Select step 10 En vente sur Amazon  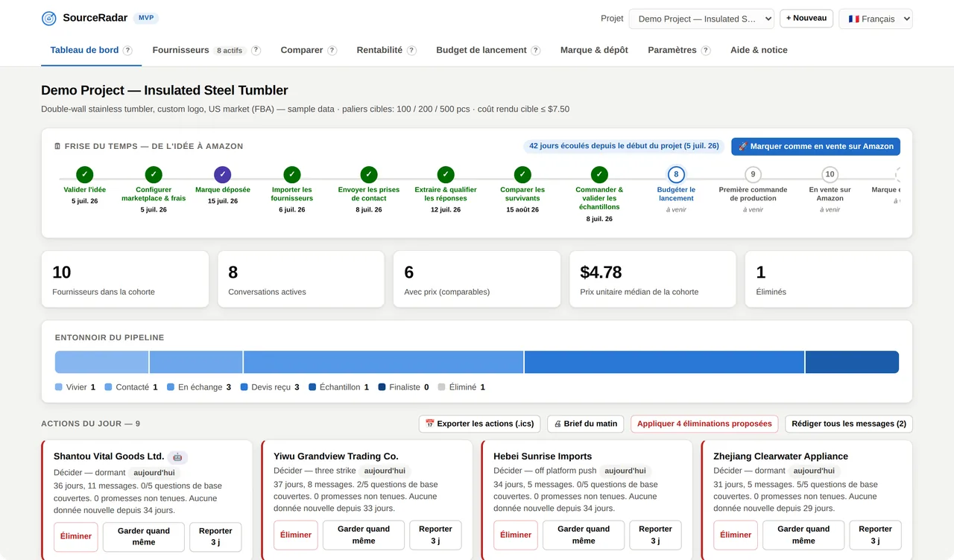[830, 174]
